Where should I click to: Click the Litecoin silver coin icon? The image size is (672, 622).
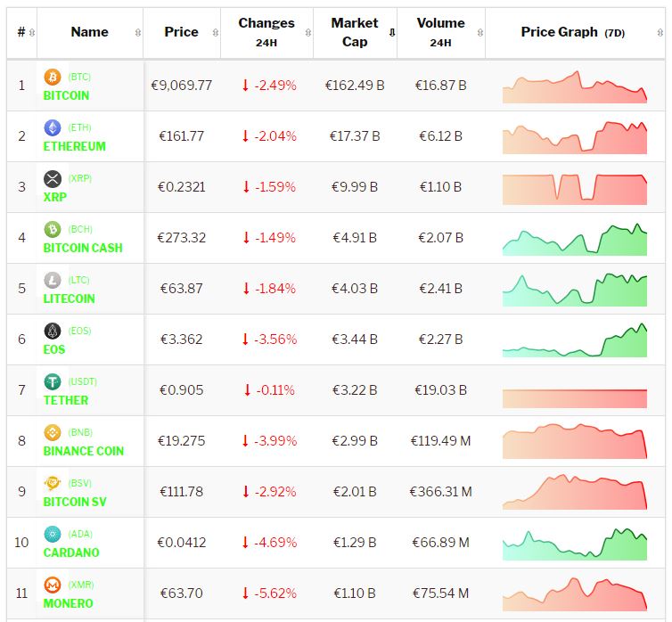click(53, 281)
